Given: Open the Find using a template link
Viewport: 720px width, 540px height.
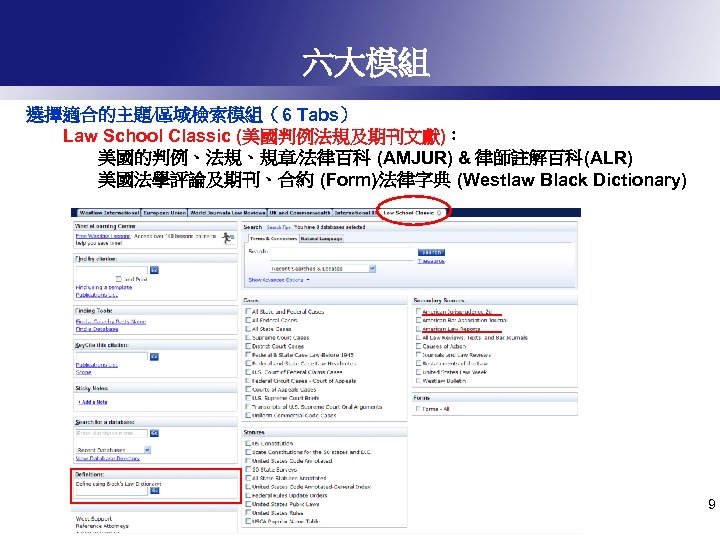Looking at the screenshot, I should coord(104,287).
